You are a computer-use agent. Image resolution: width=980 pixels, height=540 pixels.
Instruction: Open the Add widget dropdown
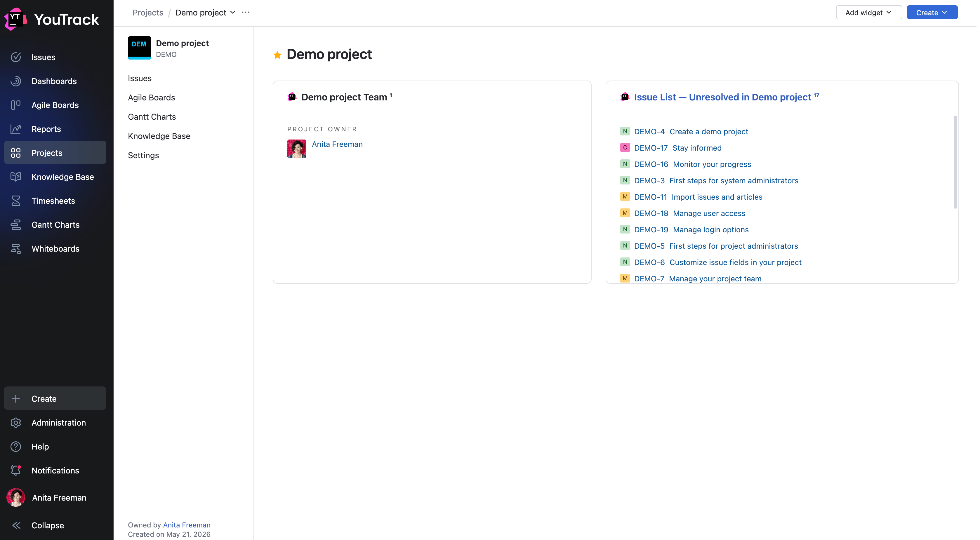point(868,13)
